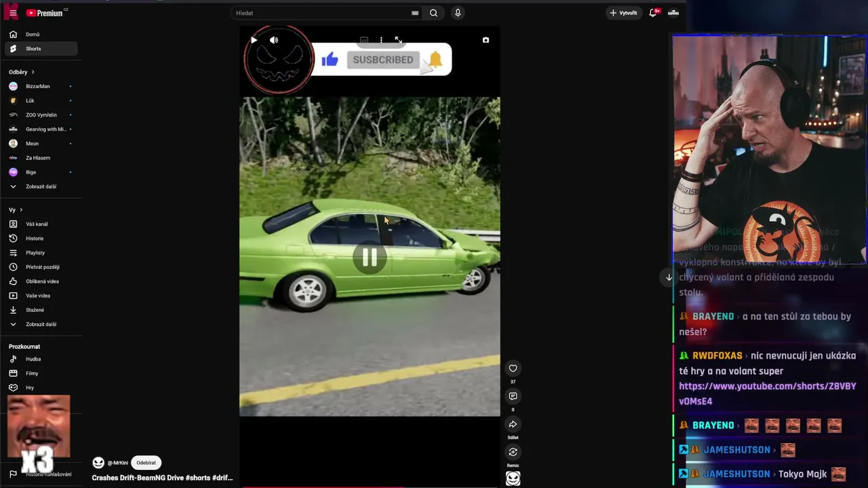Open the Lůk subscription channel
This screenshot has width=868, height=488.
pos(41,100)
